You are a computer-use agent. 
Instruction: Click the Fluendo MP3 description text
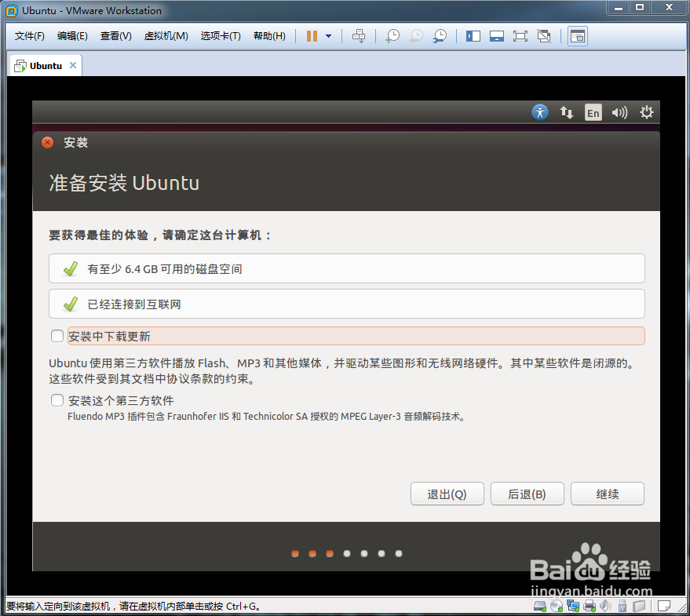pyautogui.click(x=267, y=416)
